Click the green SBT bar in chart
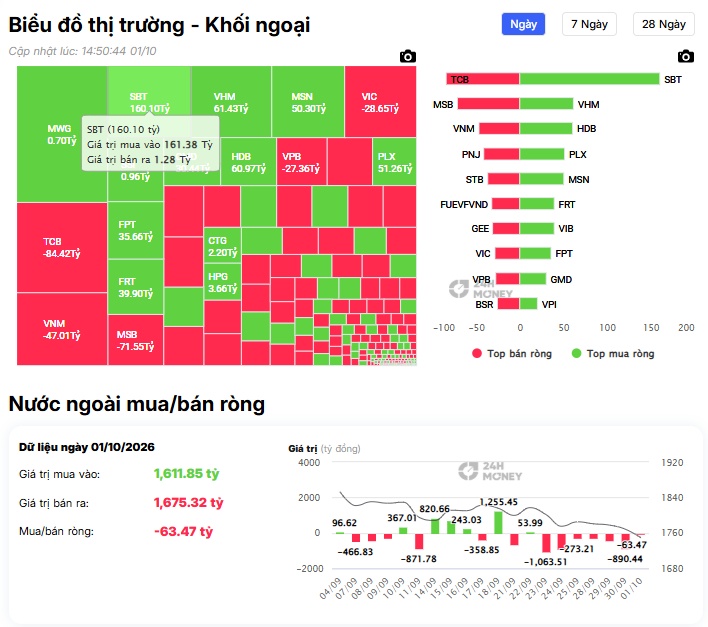 [589, 79]
